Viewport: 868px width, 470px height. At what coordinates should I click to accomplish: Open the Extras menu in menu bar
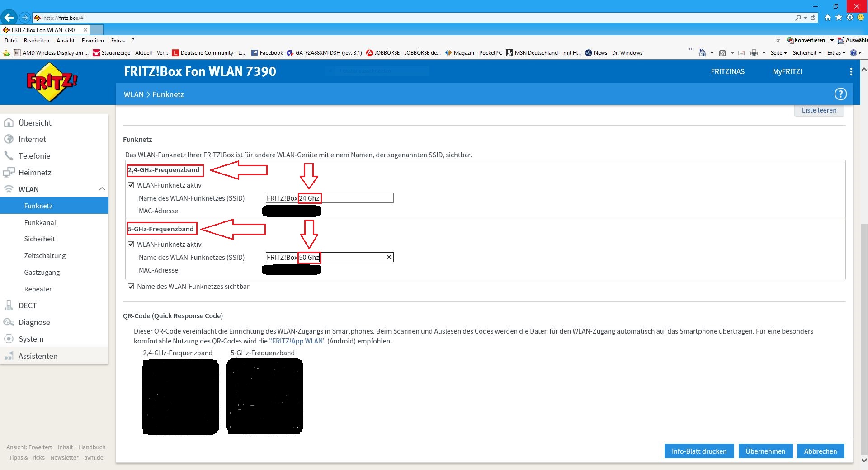[118, 41]
